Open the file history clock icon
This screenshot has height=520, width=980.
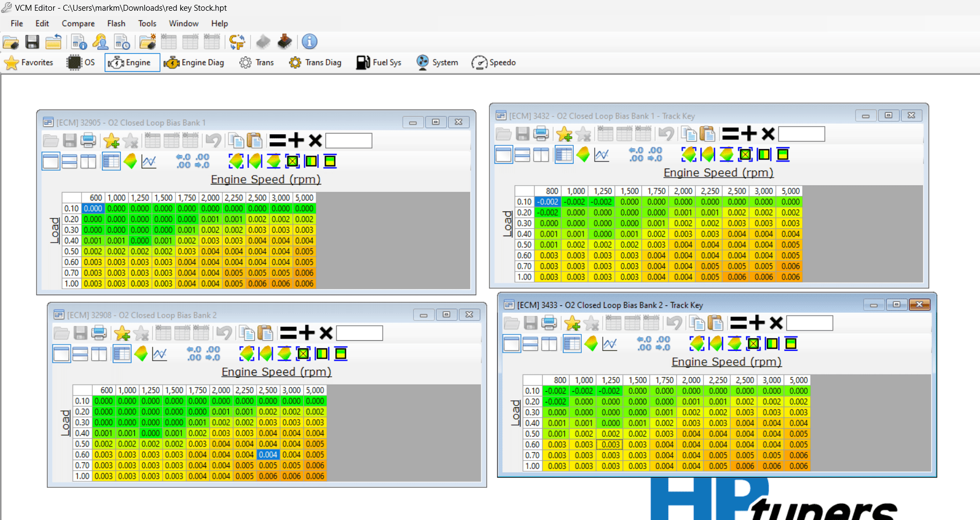click(x=122, y=42)
